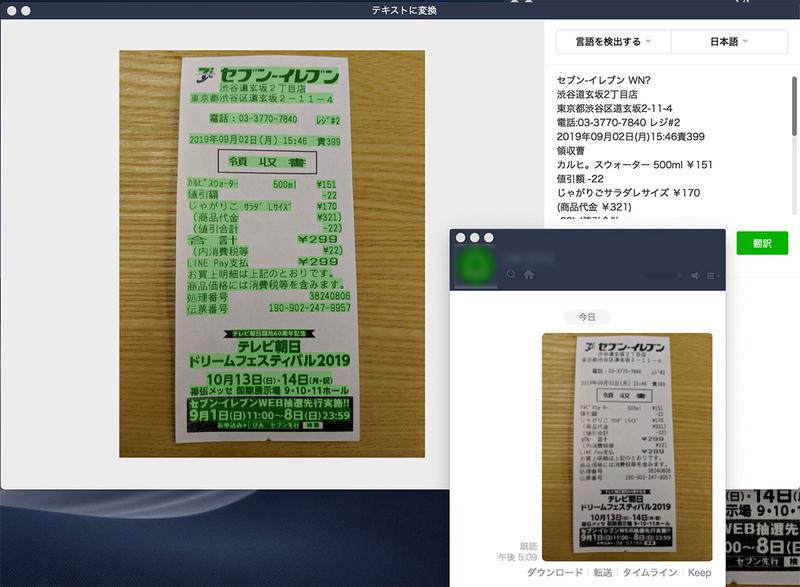Screen dimensions: 800x587
Task: Click highlighted セブン-イレブン logo text on receipt
Action: pyautogui.click(x=280, y=75)
